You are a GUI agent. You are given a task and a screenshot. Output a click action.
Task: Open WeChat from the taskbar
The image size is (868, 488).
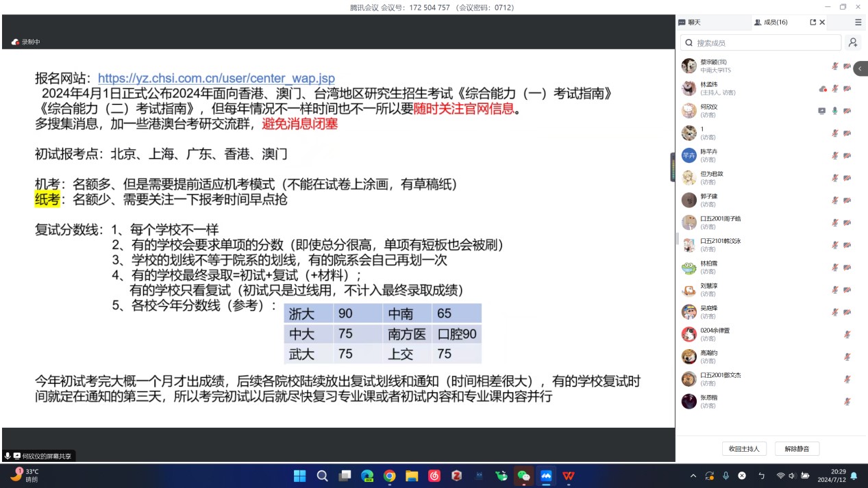tap(523, 476)
